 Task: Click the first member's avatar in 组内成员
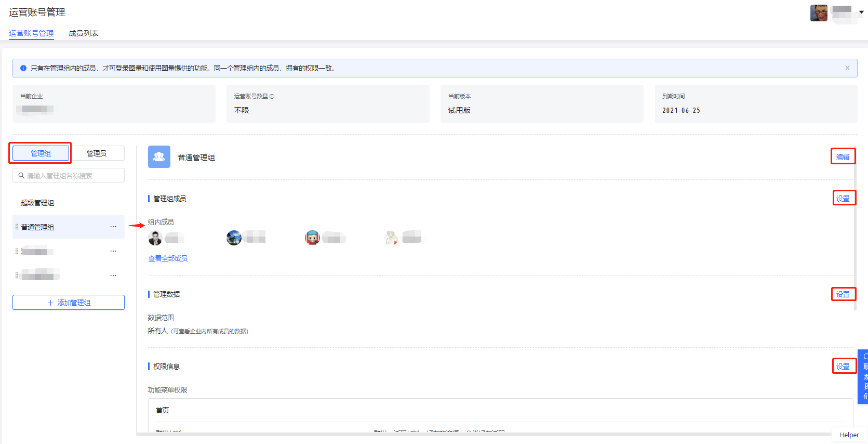[155, 238]
